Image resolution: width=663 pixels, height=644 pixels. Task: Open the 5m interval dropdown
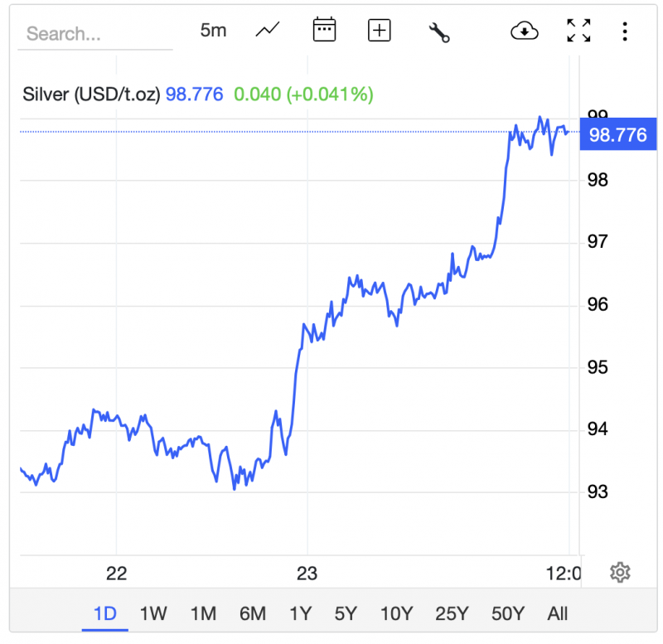tap(213, 31)
